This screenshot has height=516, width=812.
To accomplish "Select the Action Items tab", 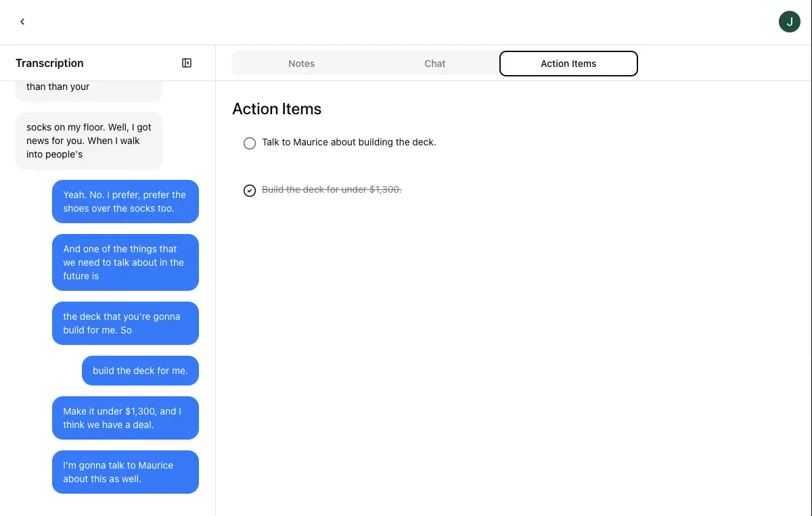I will [568, 63].
